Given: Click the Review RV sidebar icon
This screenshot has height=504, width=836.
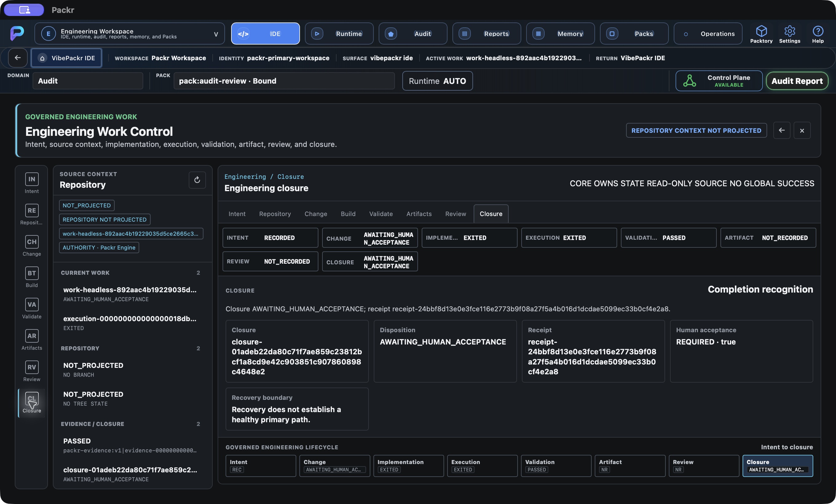Looking at the screenshot, I should pyautogui.click(x=32, y=367).
